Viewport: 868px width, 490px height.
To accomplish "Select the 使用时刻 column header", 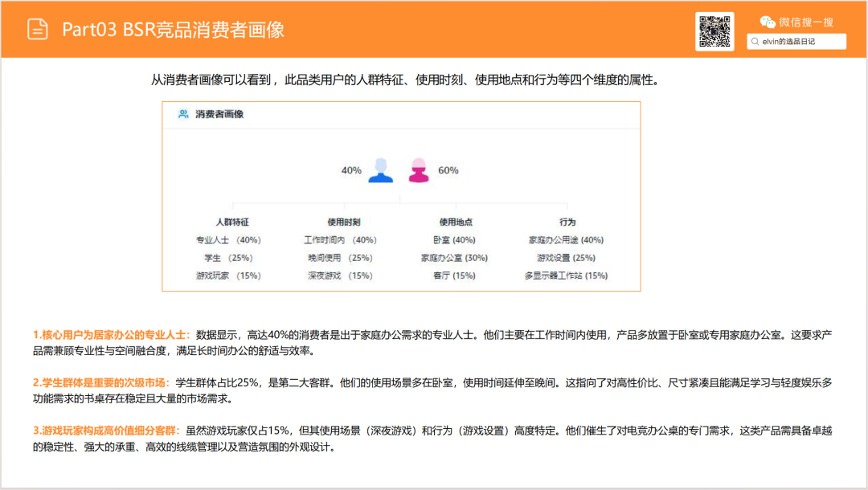I will pyautogui.click(x=344, y=222).
